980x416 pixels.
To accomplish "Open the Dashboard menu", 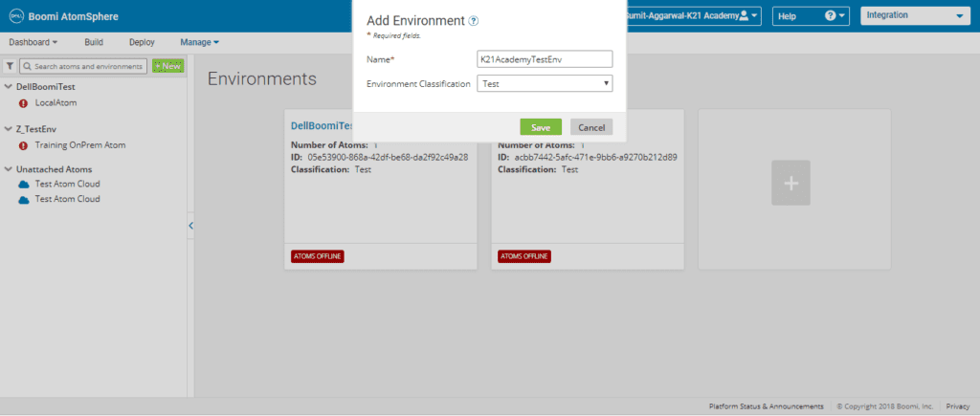I will (33, 42).
